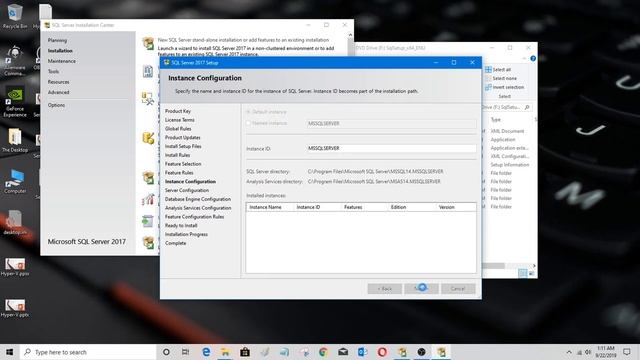This screenshot has height=360, width=640.
Task: Click in the Instance ID text field
Action: (391, 148)
